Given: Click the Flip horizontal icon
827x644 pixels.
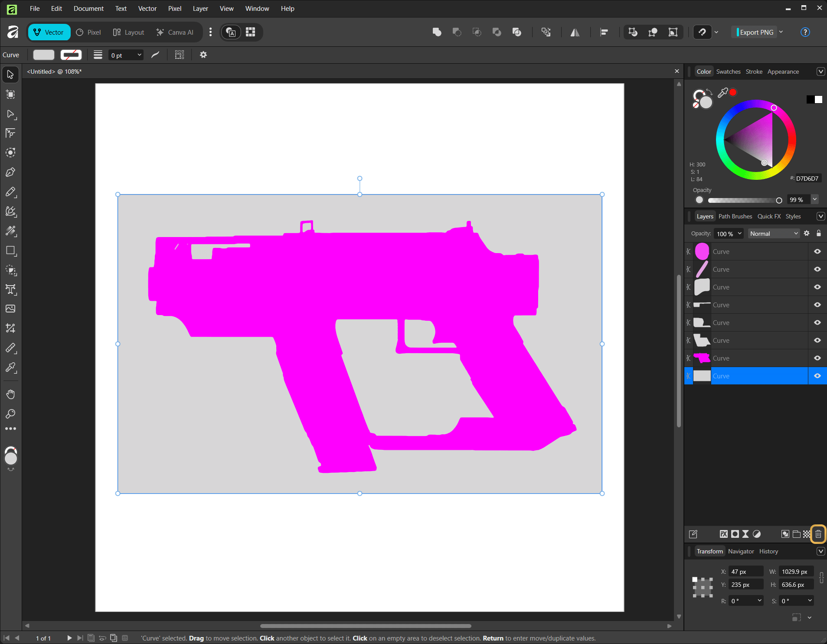Looking at the screenshot, I should [x=575, y=32].
